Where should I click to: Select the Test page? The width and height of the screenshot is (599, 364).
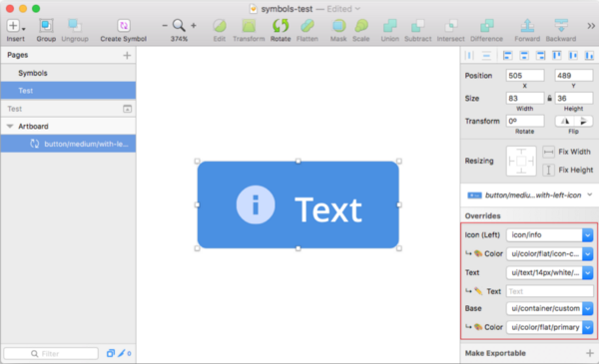click(68, 91)
